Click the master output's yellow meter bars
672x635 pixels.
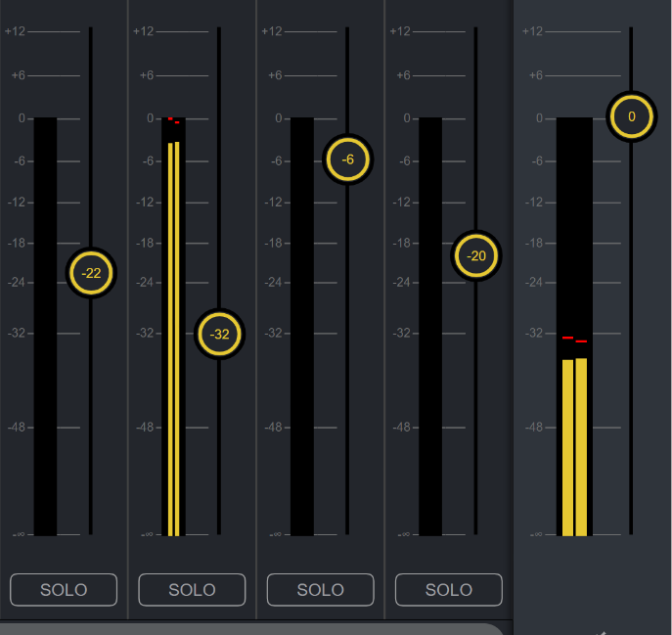[574, 446]
